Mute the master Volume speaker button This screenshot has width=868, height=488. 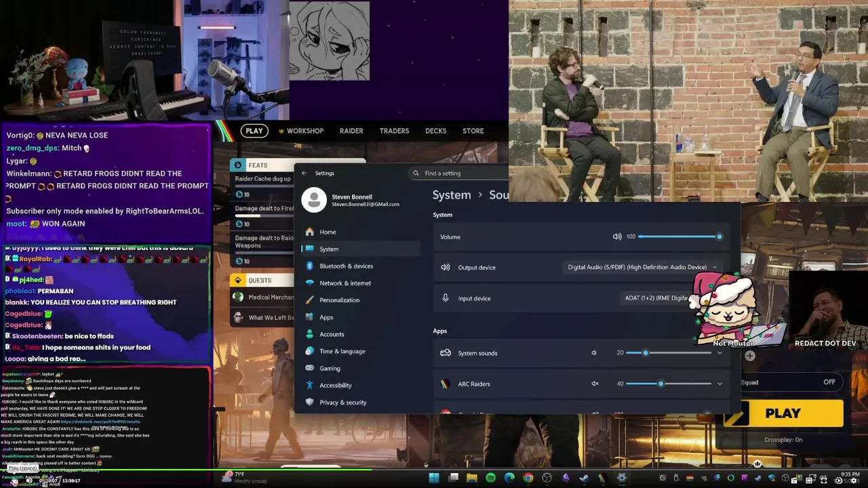tap(617, 237)
